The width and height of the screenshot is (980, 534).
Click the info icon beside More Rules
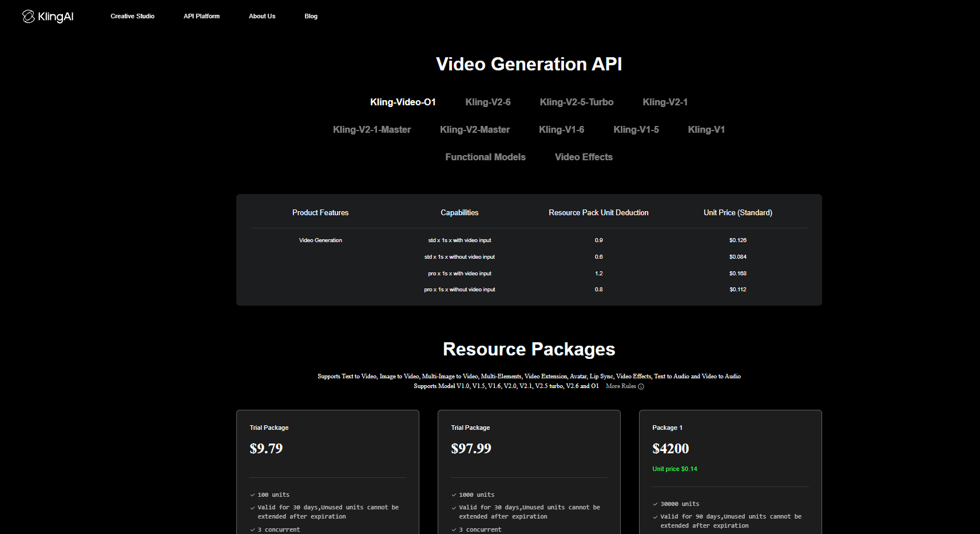(x=641, y=386)
